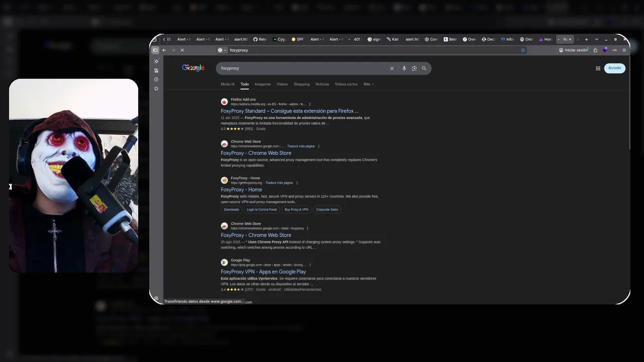Clear the Google search box
This screenshot has width=644, height=362.
pos(392,68)
